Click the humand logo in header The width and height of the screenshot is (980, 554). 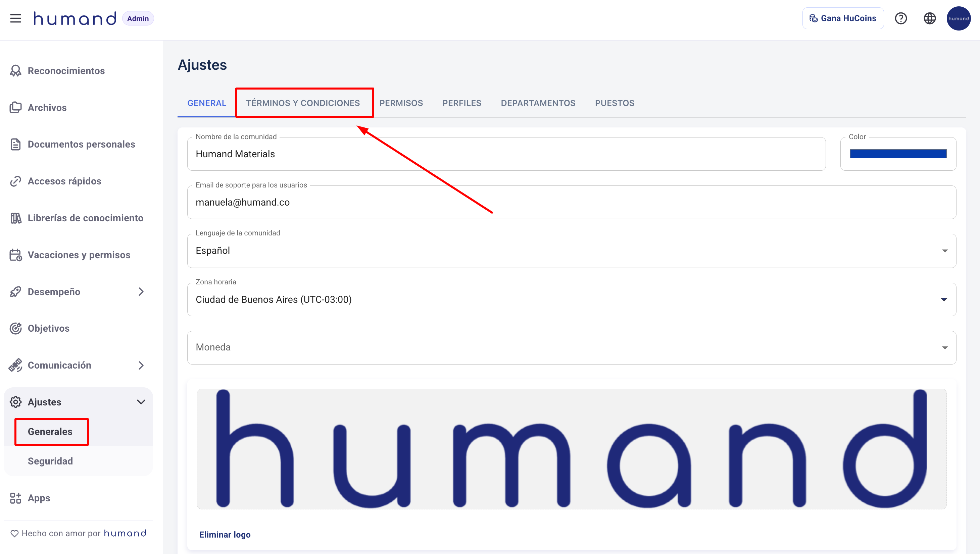(x=75, y=18)
